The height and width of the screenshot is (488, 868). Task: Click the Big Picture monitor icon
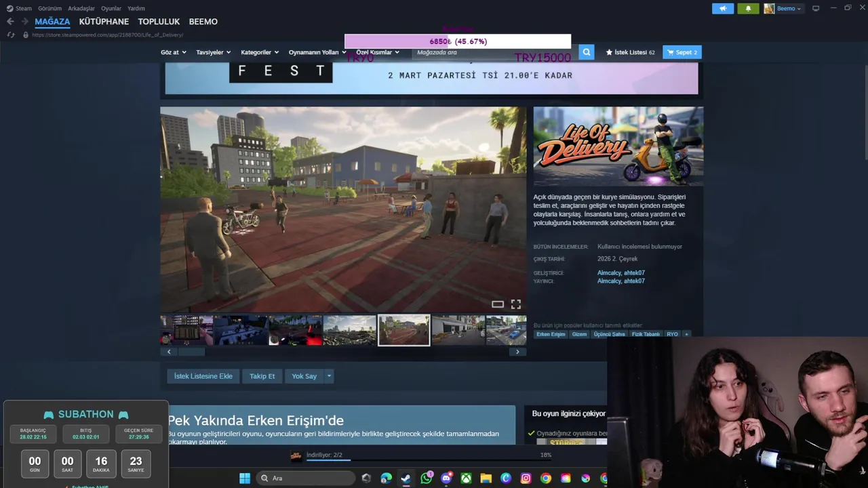tap(816, 8)
